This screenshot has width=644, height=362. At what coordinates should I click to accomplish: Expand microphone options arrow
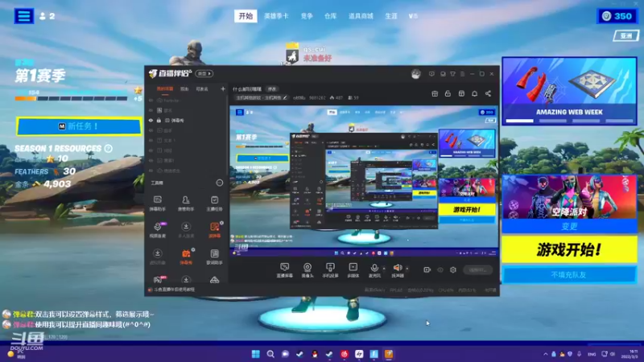tap(384, 269)
